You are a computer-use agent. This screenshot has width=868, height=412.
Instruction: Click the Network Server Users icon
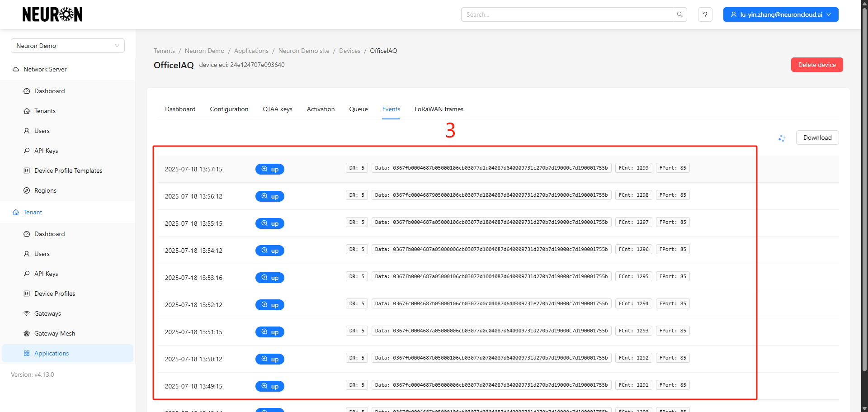pyautogui.click(x=27, y=131)
